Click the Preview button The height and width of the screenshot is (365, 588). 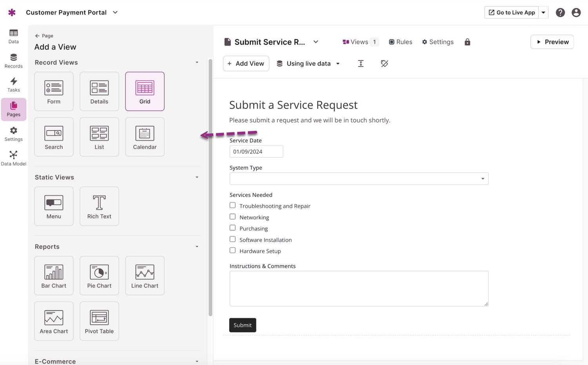tap(552, 42)
